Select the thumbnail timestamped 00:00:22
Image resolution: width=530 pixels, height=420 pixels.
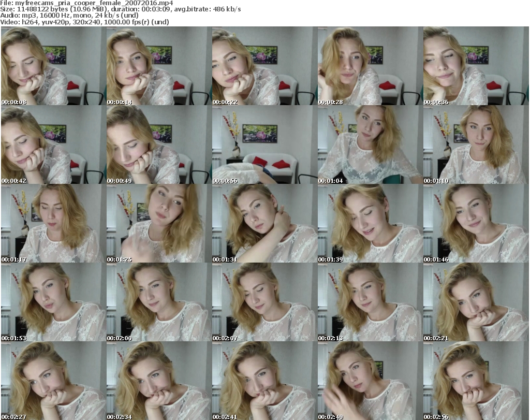(264, 66)
